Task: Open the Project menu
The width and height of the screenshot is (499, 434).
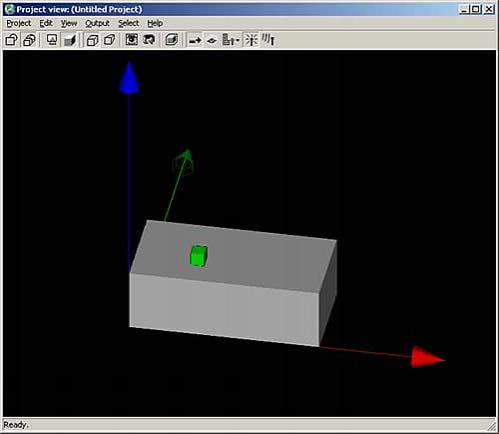Action: (x=19, y=23)
